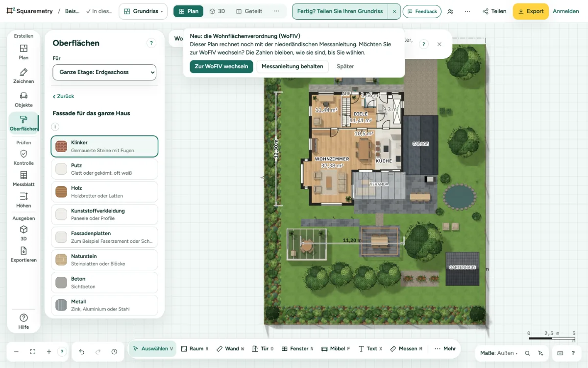Select the Raum tool in the toolbar

click(195, 349)
